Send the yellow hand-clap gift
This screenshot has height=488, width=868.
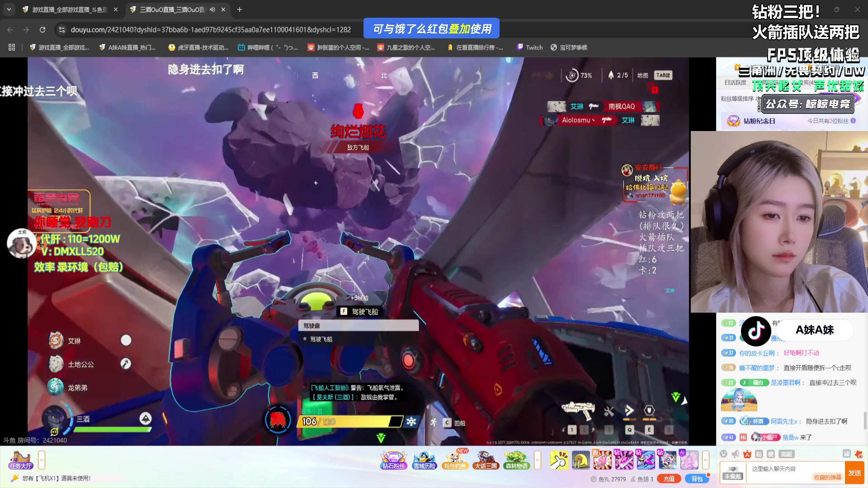tap(559, 460)
